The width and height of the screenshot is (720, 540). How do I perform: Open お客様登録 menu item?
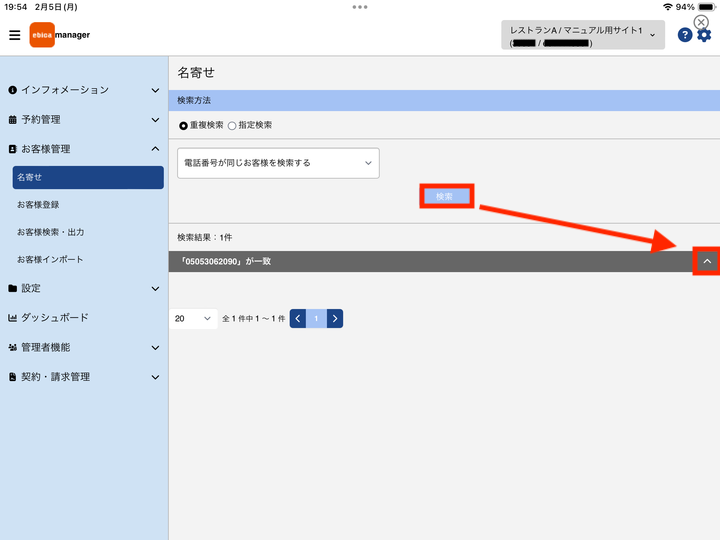(38, 205)
